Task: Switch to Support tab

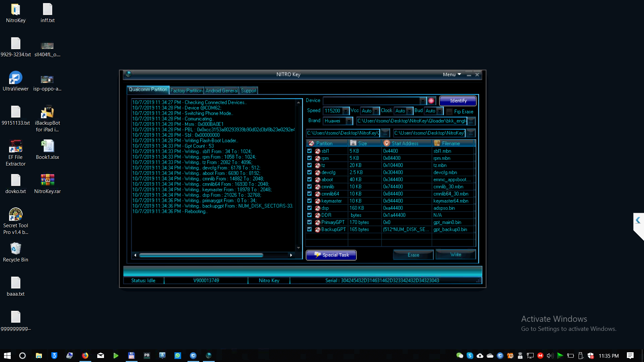Action: pos(249,90)
